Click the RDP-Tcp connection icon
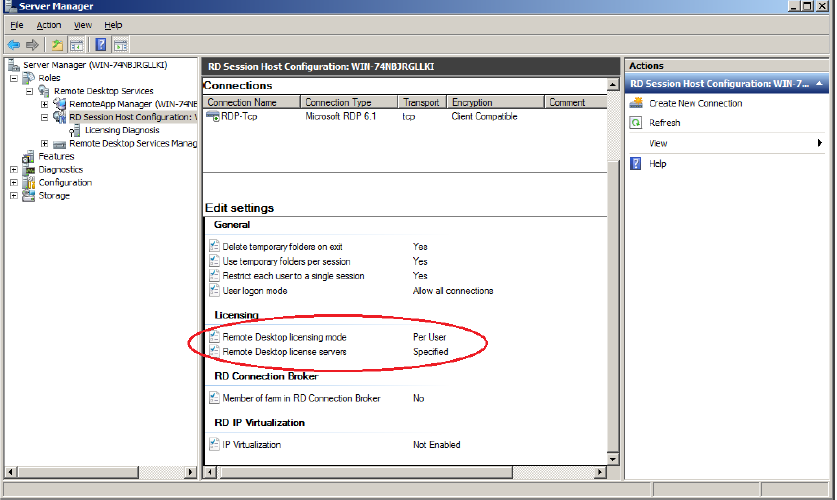This screenshot has width=837, height=500. pos(212,116)
